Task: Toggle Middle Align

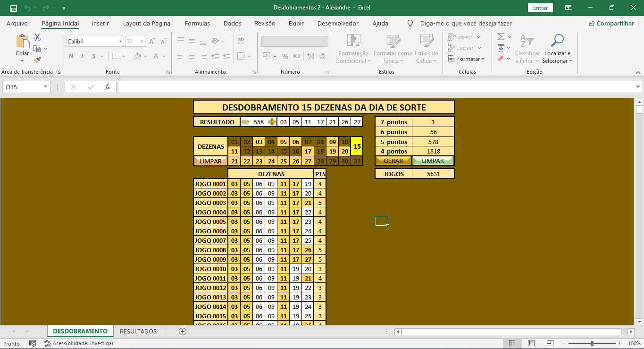Action: pyautogui.click(x=192, y=41)
